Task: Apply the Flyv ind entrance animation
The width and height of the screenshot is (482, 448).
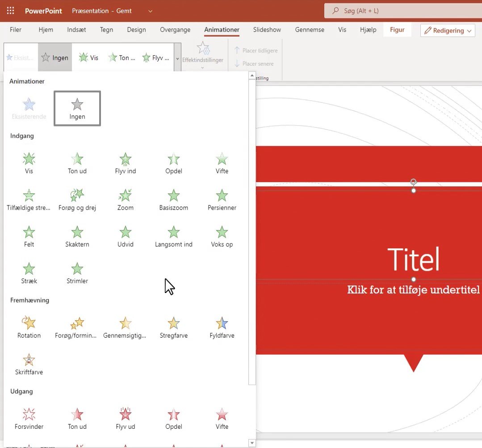Action: [x=126, y=163]
